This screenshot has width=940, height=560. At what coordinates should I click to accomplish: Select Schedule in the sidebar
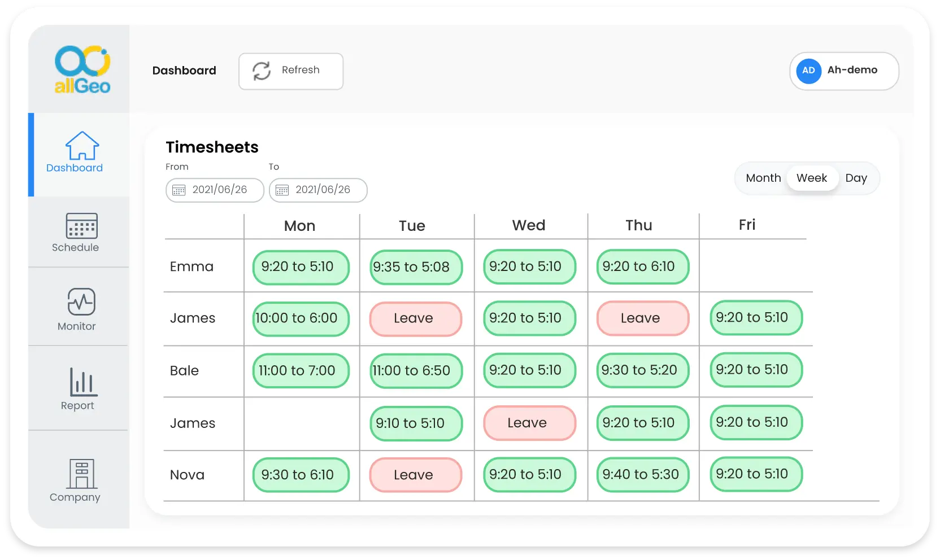coord(75,248)
